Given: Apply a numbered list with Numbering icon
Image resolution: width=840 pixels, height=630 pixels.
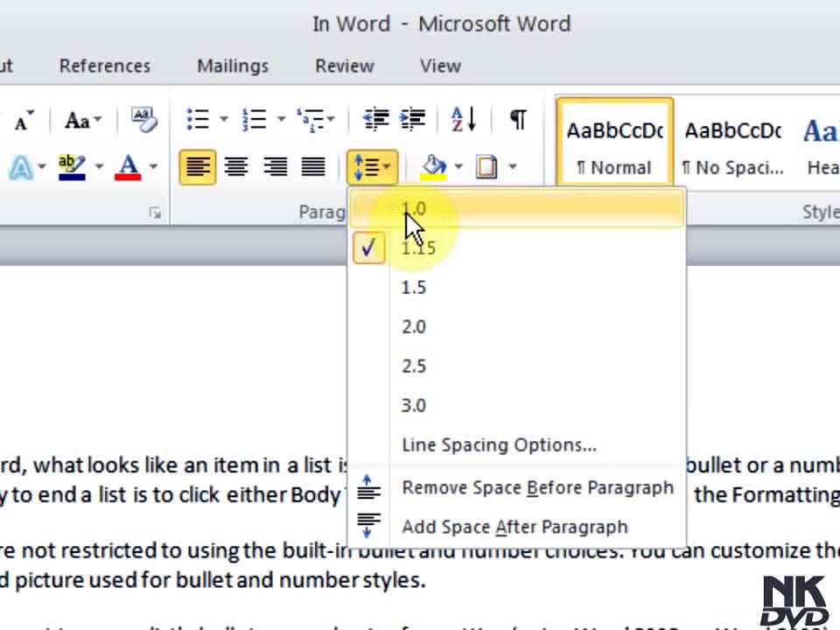Looking at the screenshot, I should coord(255,119).
